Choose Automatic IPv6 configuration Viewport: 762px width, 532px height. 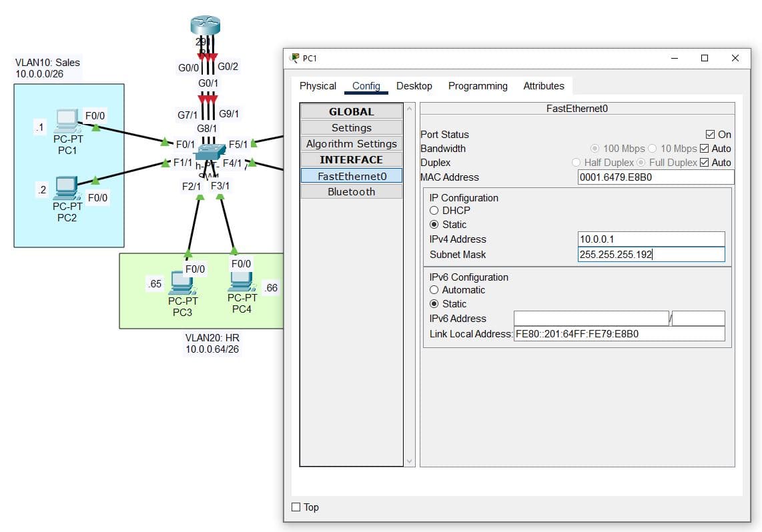click(x=434, y=290)
